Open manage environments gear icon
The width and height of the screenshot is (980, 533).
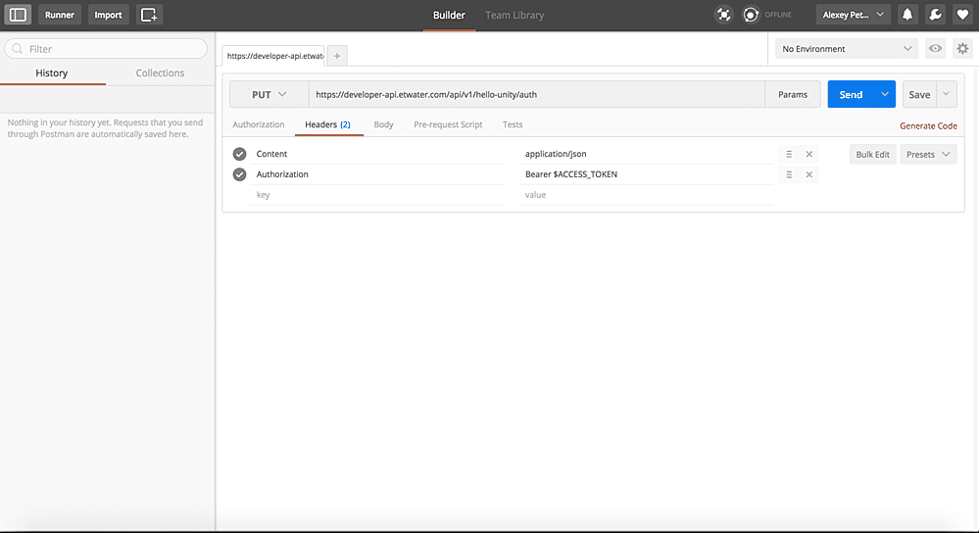(x=962, y=48)
